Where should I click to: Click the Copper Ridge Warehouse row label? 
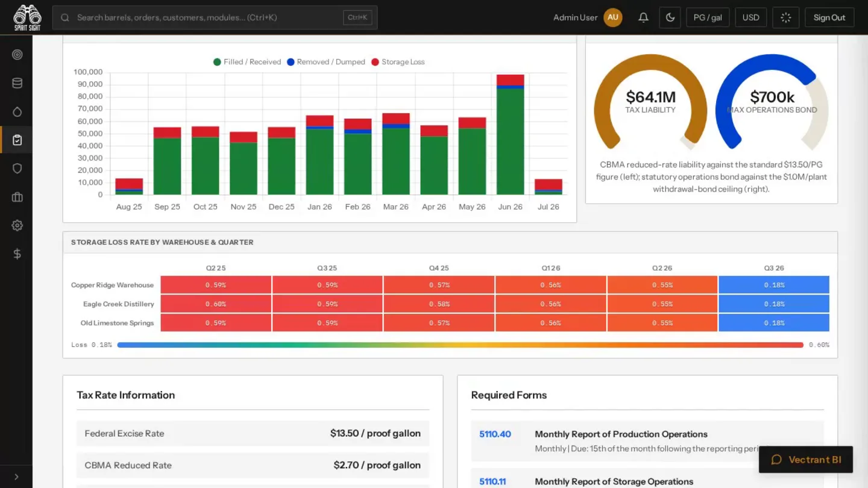point(112,285)
